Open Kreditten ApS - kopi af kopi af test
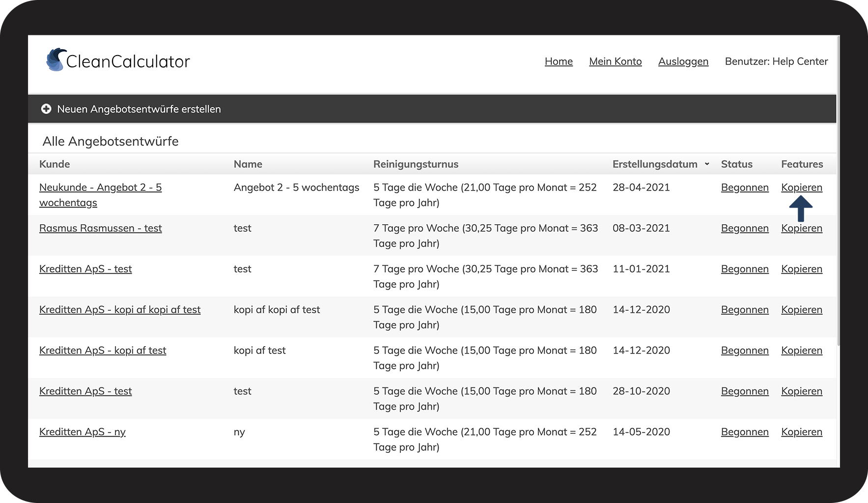The width and height of the screenshot is (868, 503). (120, 310)
